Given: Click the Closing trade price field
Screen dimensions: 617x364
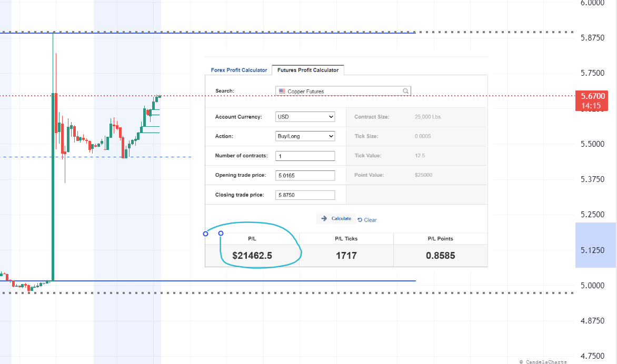Looking at the screenshot, I should pyautogui.click(x=305, y=195).
